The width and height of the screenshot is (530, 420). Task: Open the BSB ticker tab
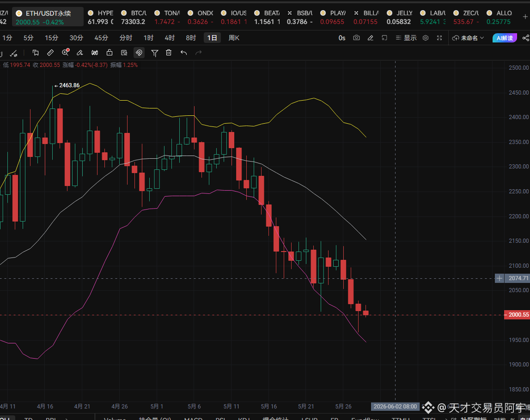pos(300,17)
